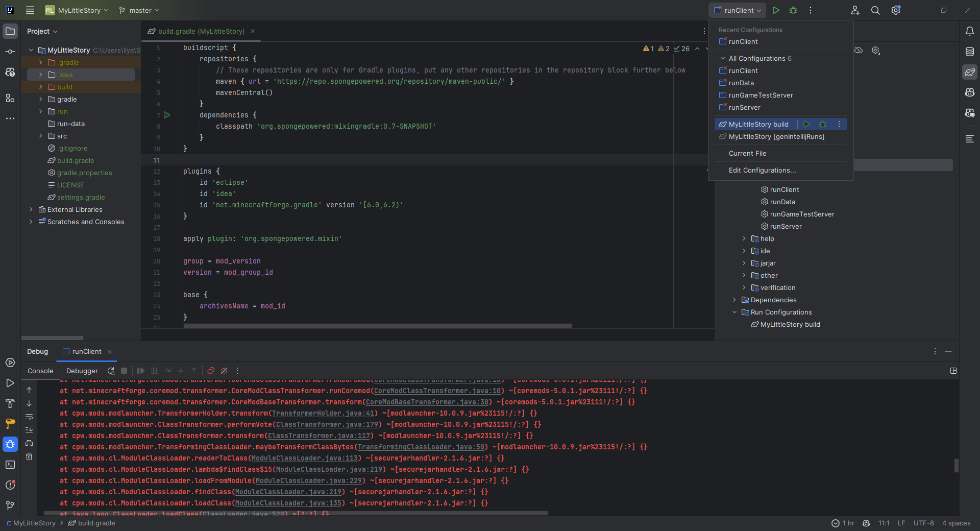The image size is (980, 531).
Task: Click the Search Everywhere magnifier icon
Action: [x=875, y=10]
